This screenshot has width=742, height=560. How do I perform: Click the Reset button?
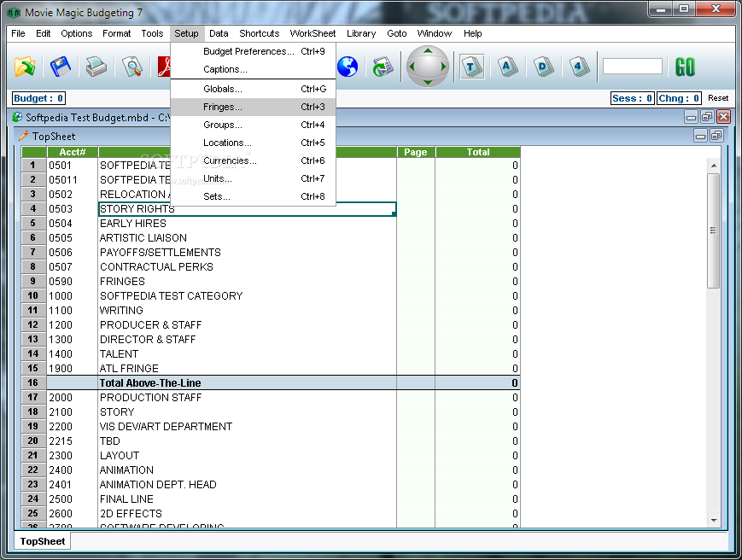pos(718,98)
